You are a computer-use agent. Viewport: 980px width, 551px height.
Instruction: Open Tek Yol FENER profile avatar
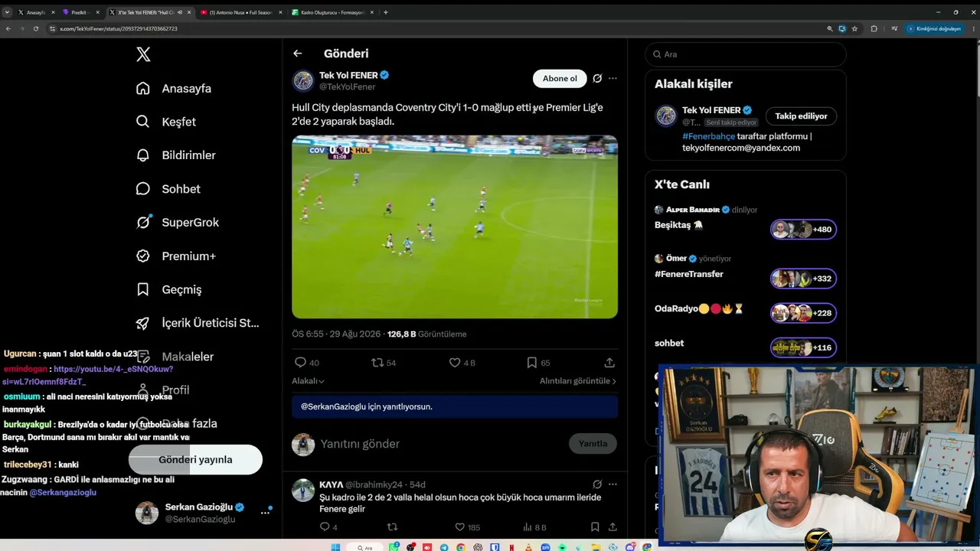point(303,80)
